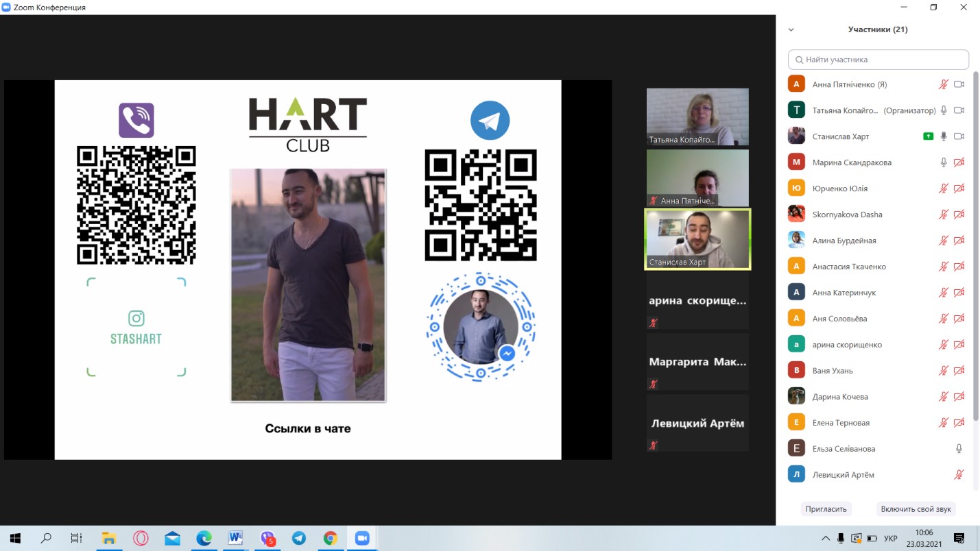The width and height of the screenshot is (980, 551).
Task: Click Левицкий Артём video tile
Action: 697,423
